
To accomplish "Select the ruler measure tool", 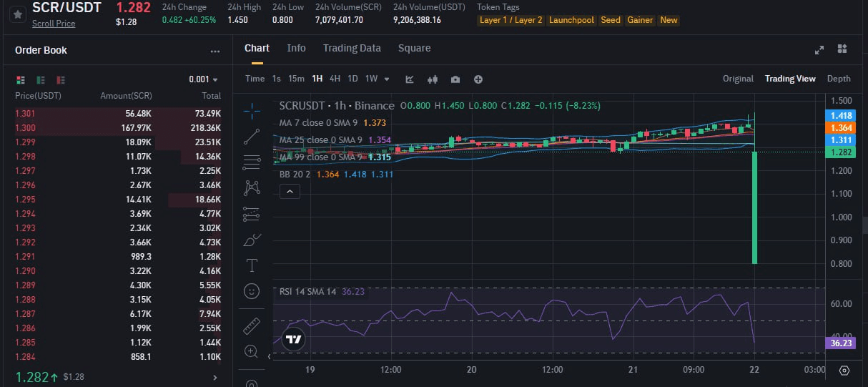I will pos(252,325).
